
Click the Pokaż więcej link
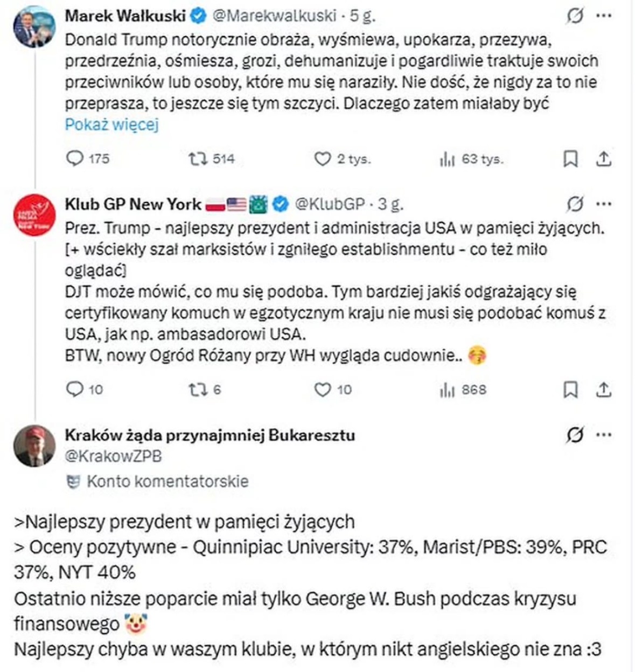tap(111, 124)
